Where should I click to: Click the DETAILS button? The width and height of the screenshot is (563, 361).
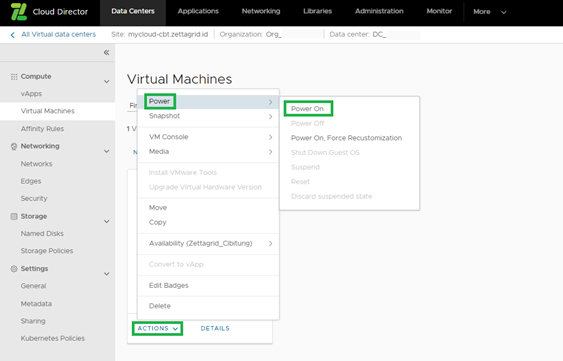pos(215,328)
